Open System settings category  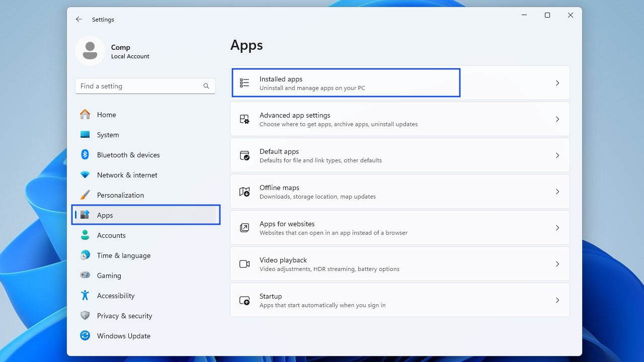145,135
